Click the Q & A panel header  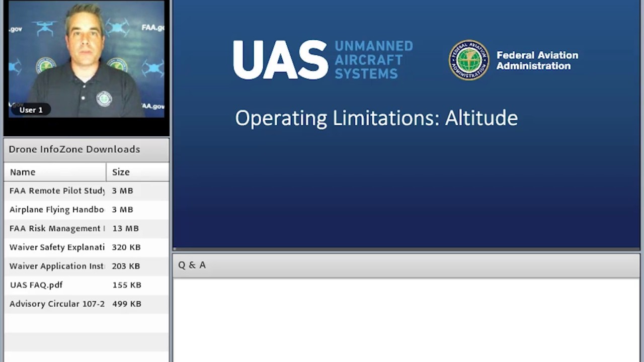click(407, 265)
